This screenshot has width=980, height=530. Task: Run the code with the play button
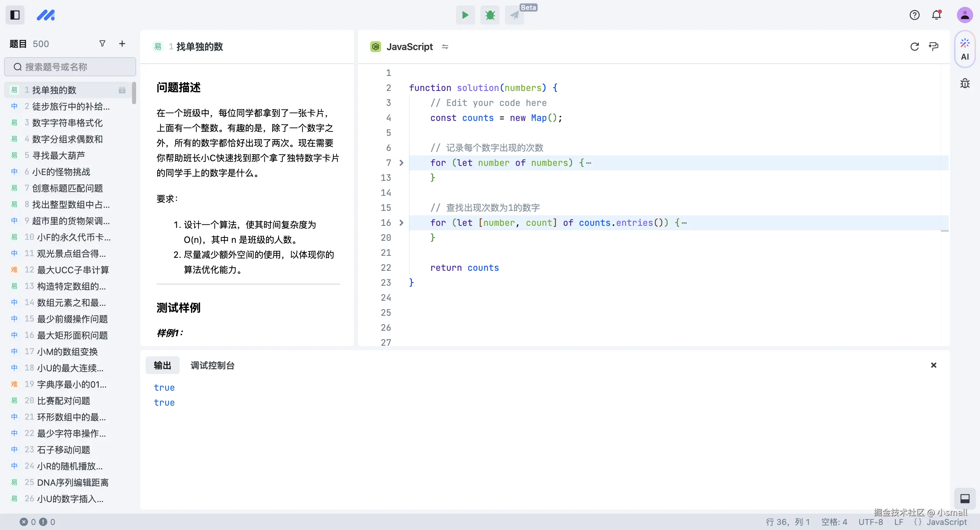coord(465,15)
